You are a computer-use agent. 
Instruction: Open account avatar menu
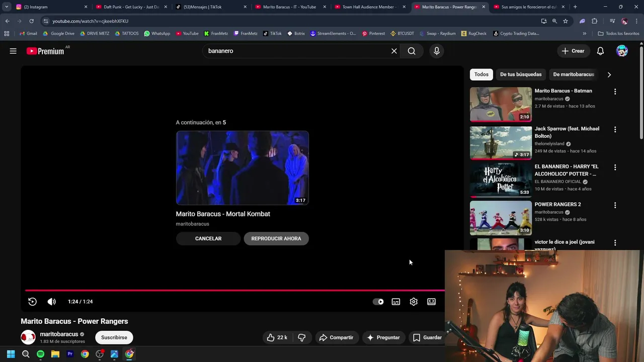click(622, 51)
